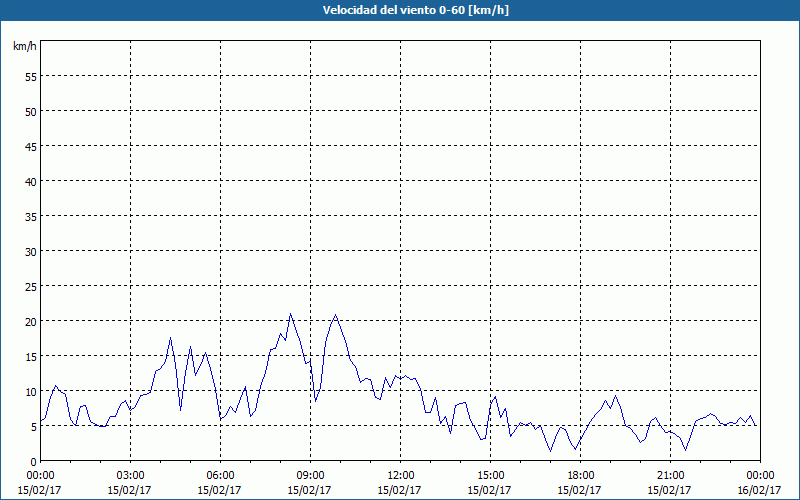Click the chart title 'Velocidad del viento 0-60 [km/h]'
800x500 pixels.
pos(416,10)
